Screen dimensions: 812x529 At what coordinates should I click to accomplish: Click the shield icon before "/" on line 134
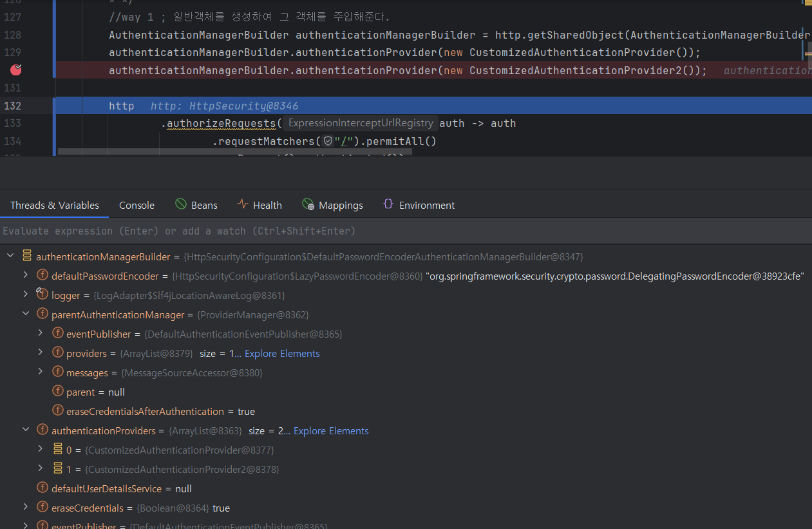click(x=328, y=141)
